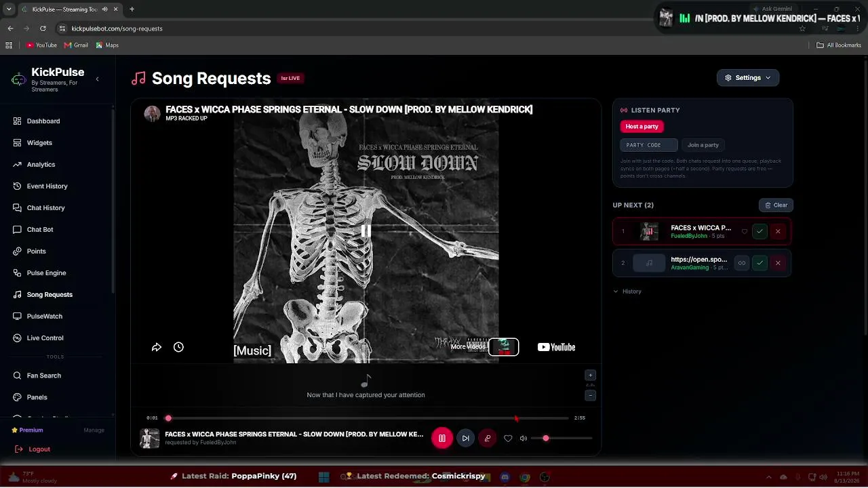Go back in browser history
Viewport: 868px width, 488px height.
click(10, 28)
